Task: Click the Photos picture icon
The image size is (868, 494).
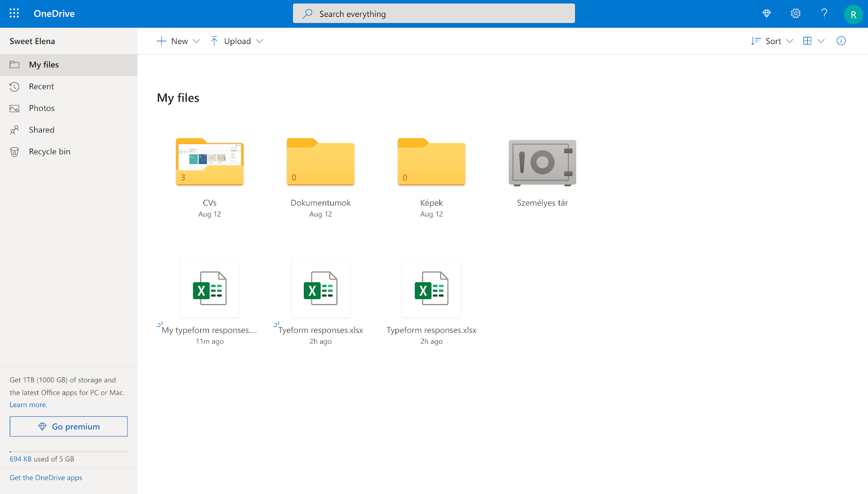Action: (15, 109)
